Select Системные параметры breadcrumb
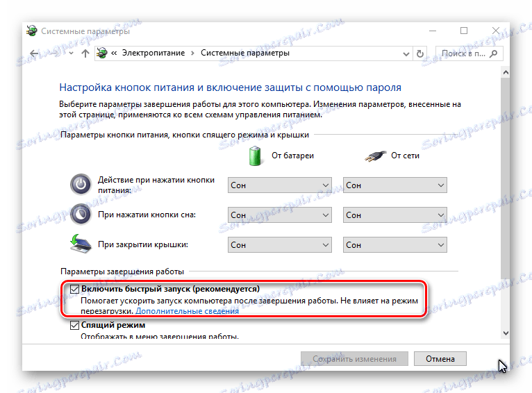This screenshot has width=532, height=393. [245, 53]
